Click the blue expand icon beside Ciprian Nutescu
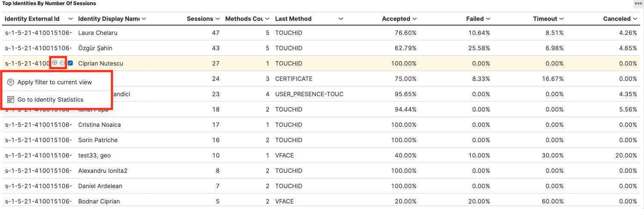This screenshot has width=644, height=209. tap(70, 63)
